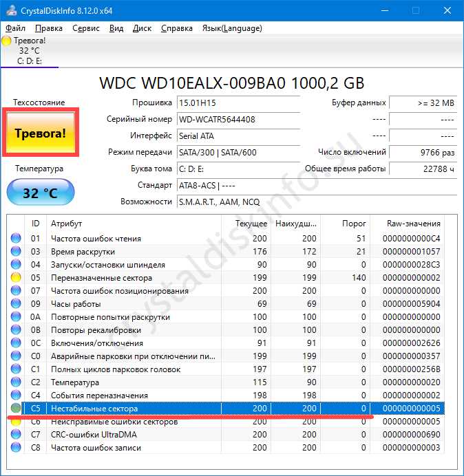This screenshot has width=464, height=476.
Task: Click the yellow alert icon in the disk tab
Action: pyautogui.click(x=6, y=41)
